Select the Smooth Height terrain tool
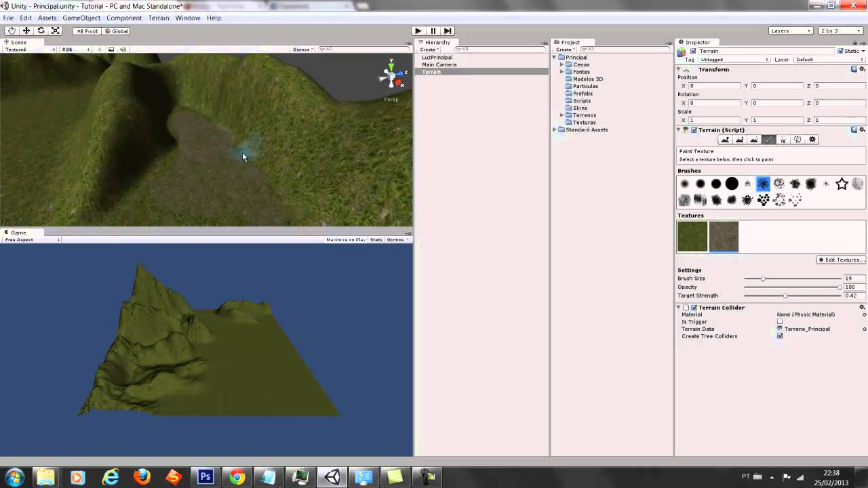Viewport: 868px width, 488px height. pyautogui.click(x=754, y=140)
